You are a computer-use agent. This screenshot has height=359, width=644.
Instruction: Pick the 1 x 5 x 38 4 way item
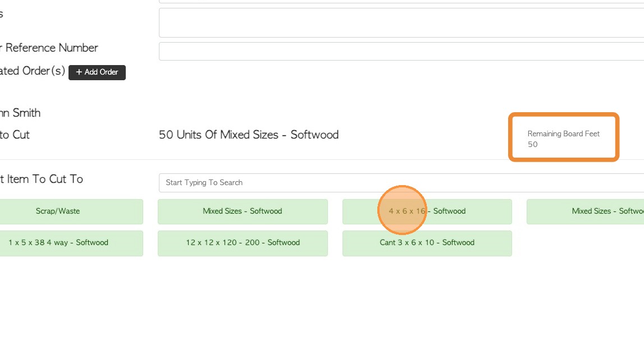58,243
